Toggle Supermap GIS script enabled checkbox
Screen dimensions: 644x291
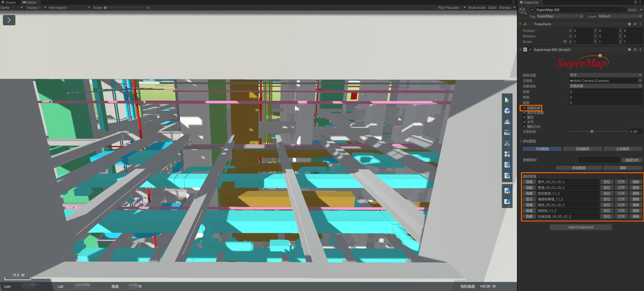click(530, 50)
